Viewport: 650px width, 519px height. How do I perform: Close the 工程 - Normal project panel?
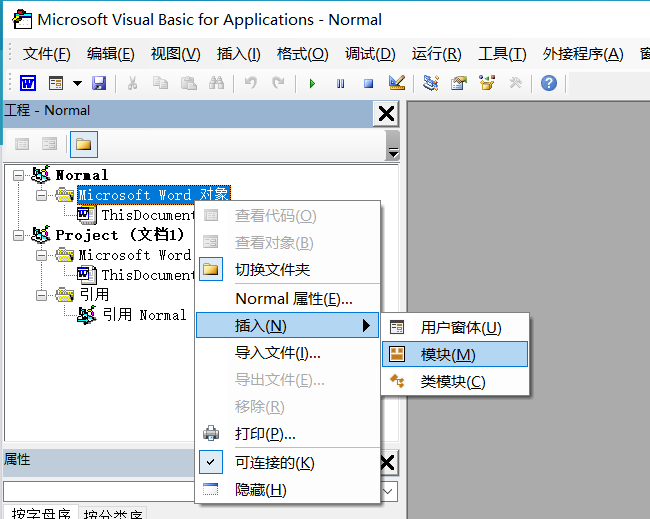coord(386,114)
